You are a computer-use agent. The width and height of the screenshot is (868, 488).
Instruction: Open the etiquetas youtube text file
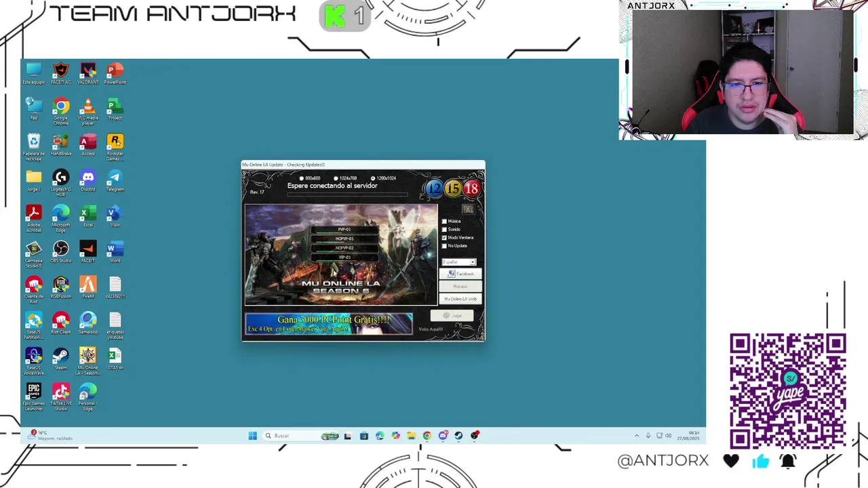[x=115, y=326]
